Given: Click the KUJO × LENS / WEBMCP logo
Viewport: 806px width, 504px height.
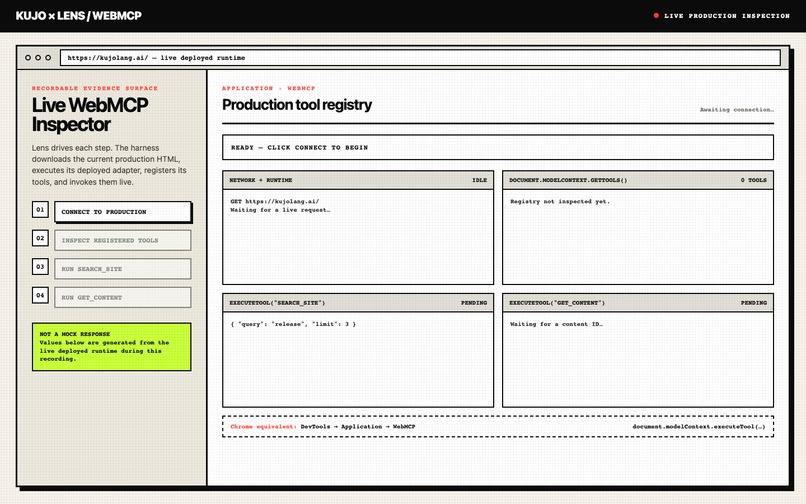Looking at the screenshot, I should (x=79, y=15).
